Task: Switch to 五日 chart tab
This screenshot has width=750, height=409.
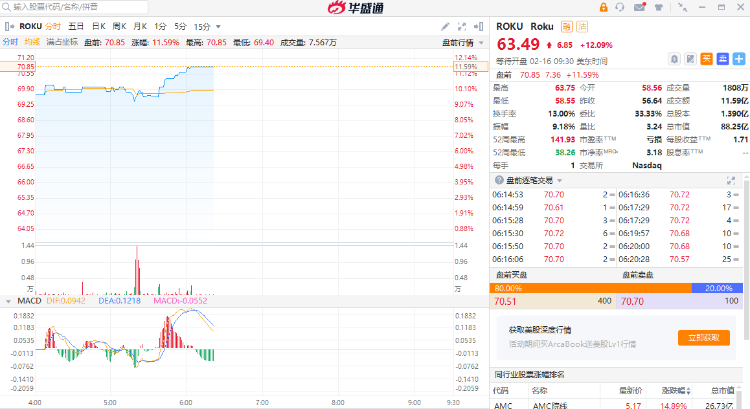Action: [x=76, y=26]
